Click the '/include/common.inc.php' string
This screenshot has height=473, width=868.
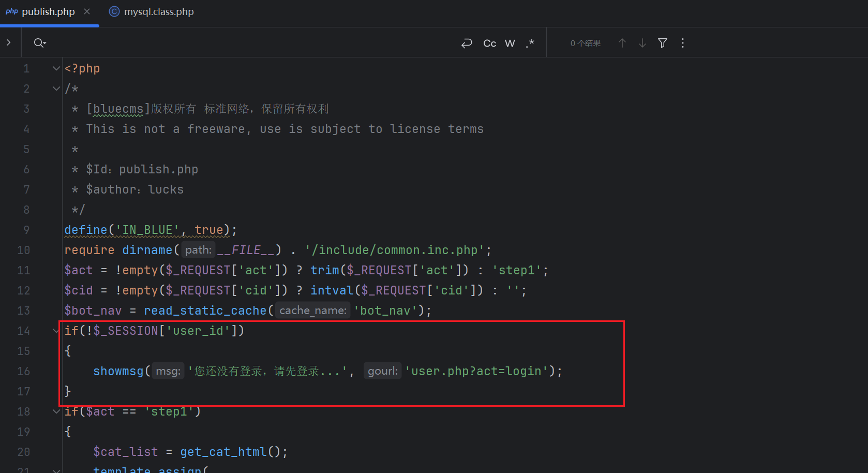coord(394,250)
